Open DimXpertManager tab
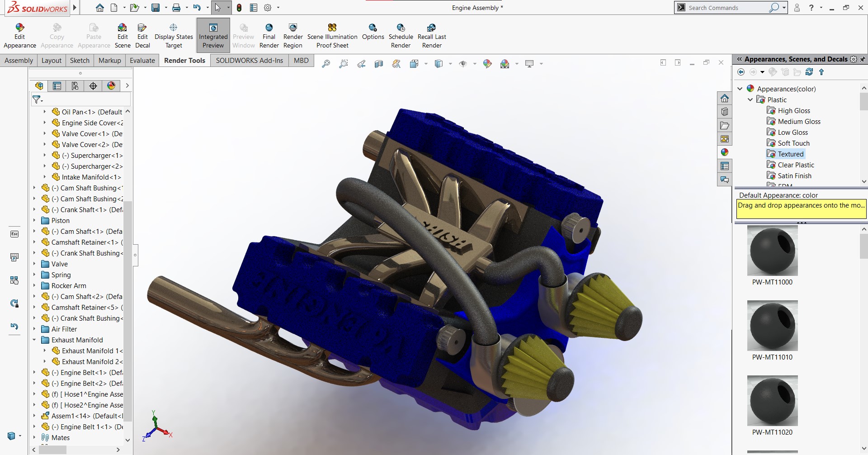868x455 pixels. 93,85
